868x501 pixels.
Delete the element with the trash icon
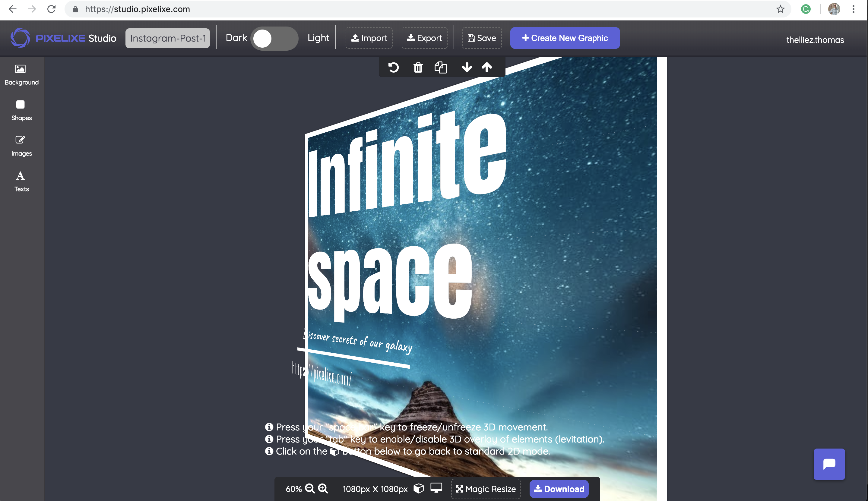coord(418,68)
